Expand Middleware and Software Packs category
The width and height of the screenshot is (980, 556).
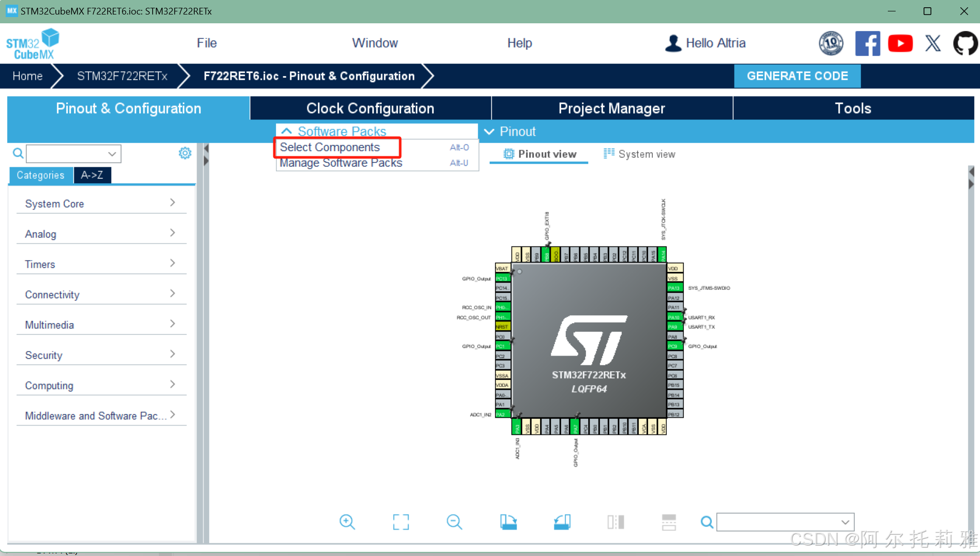(101, 416)
